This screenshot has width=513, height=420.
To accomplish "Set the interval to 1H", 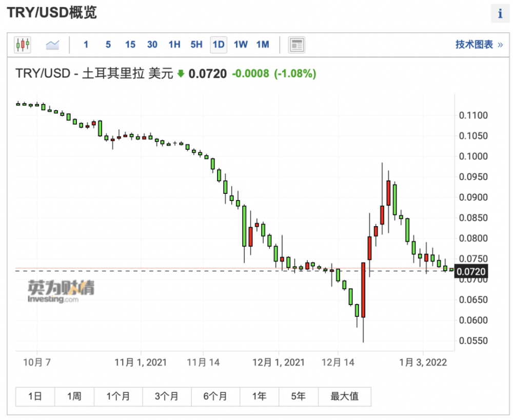I will [174, 45].
